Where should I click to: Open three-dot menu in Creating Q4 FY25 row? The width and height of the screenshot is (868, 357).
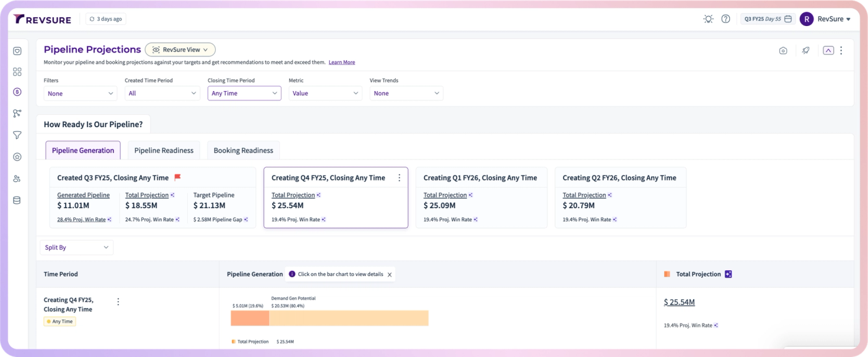[x=118, y=302]
